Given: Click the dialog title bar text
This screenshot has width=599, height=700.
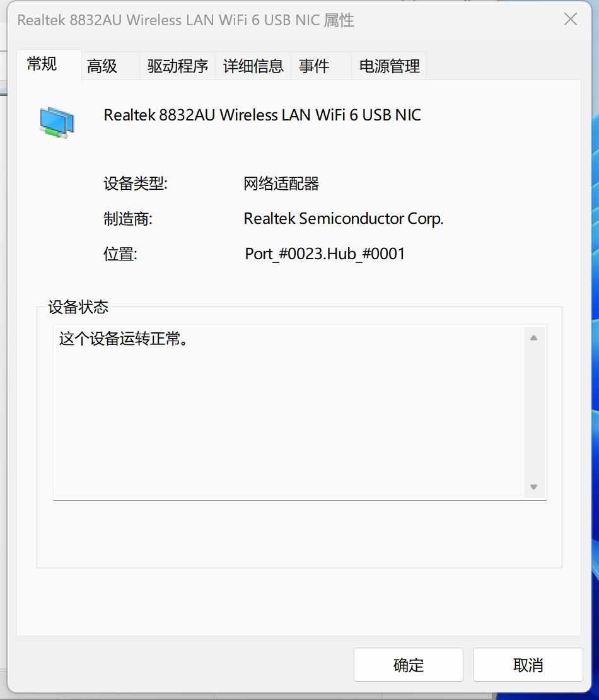Looking at the screenshot, I should [185, 21].
